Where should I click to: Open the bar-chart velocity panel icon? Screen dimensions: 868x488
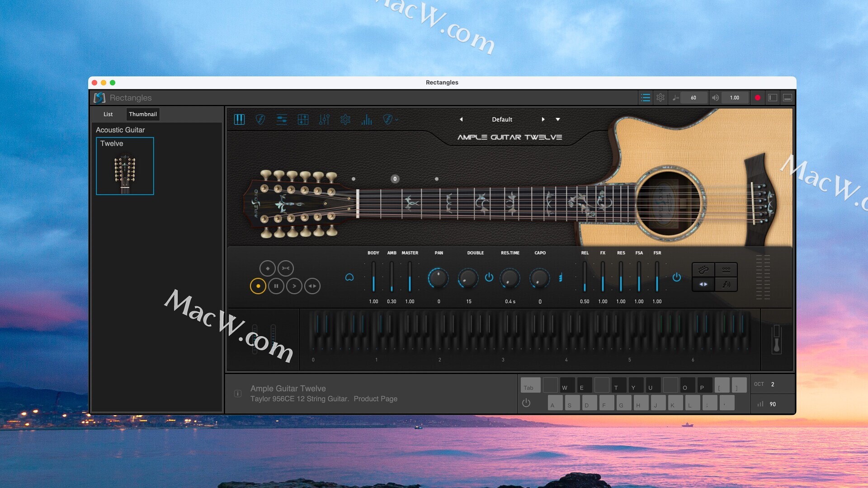pos(367,119)
